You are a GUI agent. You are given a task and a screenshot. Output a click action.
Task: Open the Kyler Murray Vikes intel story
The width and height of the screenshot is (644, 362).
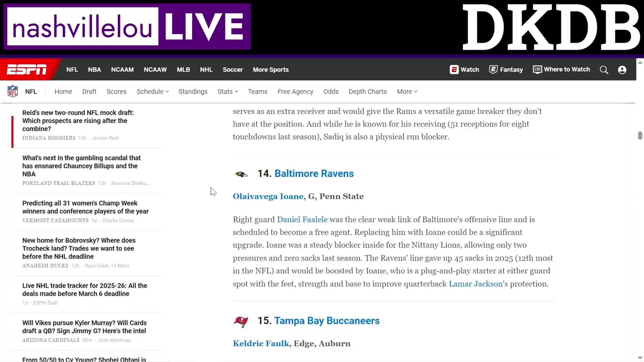(x=84, y=327)
